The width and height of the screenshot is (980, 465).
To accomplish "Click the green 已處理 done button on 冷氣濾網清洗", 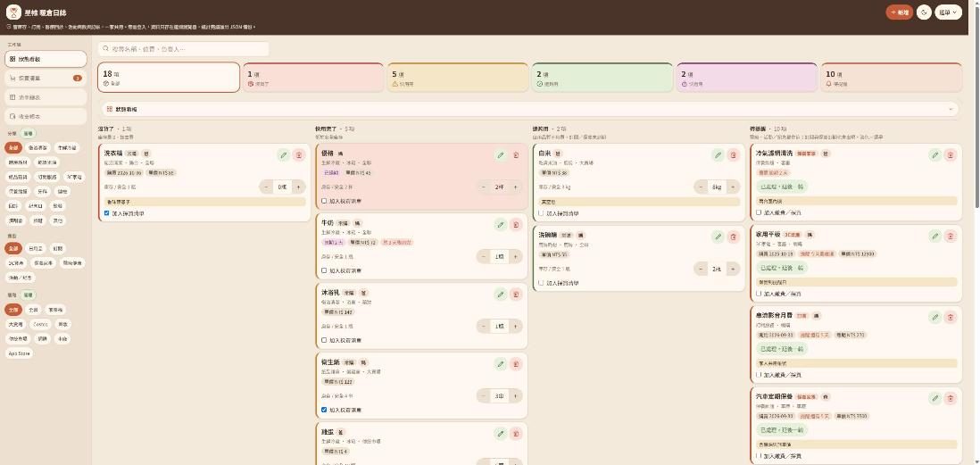I will (x=782, y=187).
